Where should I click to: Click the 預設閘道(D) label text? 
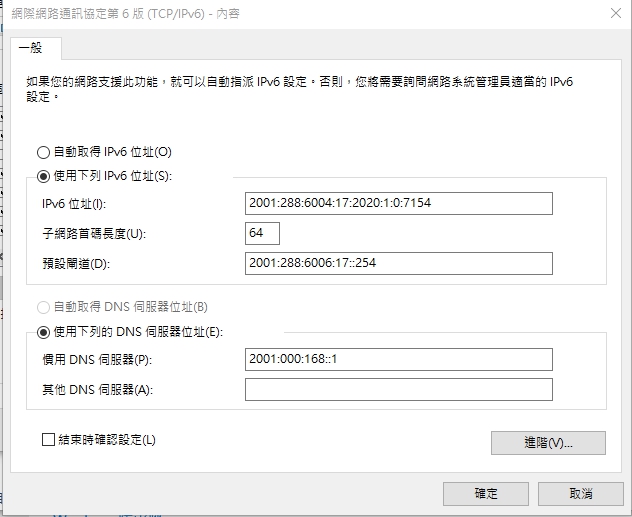(76, 263)
